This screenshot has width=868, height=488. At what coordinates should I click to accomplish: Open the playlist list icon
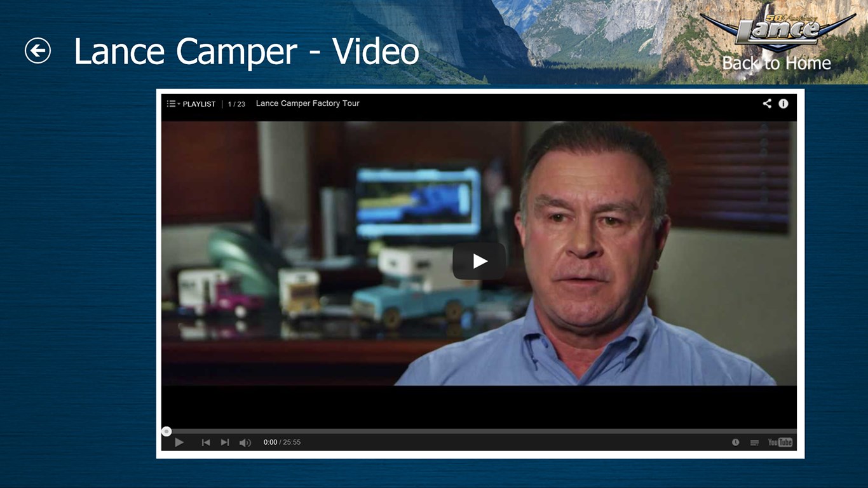tap(171, 104)
